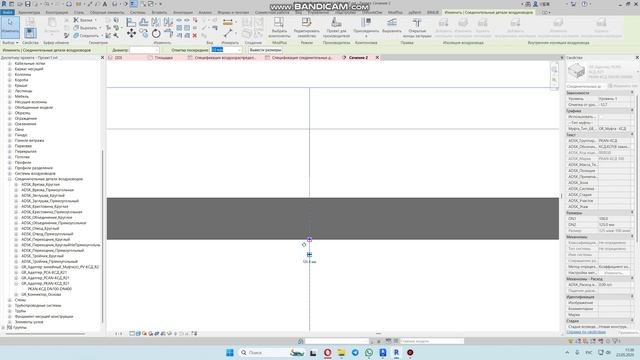
Task: Expand the ADSK_Врезка_Круглая family node
Action: [x=16, y=184]
